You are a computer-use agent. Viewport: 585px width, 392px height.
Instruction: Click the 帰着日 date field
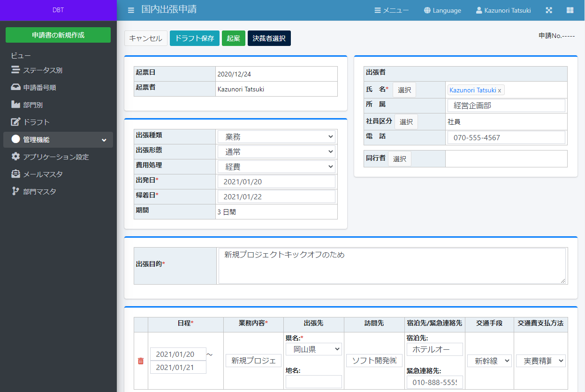pos(276,196)
